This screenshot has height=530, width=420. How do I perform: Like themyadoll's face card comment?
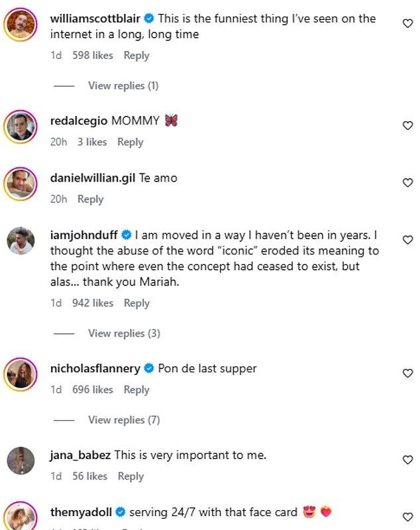coord(408,517)
